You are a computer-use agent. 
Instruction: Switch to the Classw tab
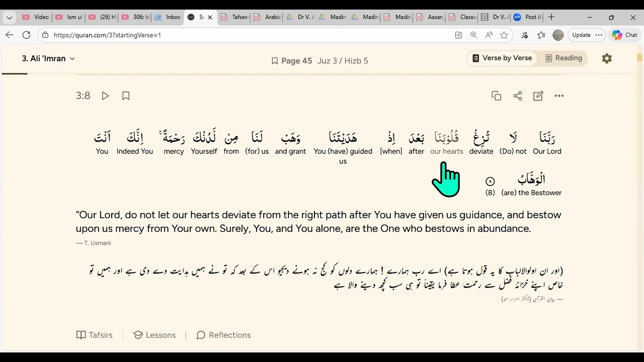(462, 17)
